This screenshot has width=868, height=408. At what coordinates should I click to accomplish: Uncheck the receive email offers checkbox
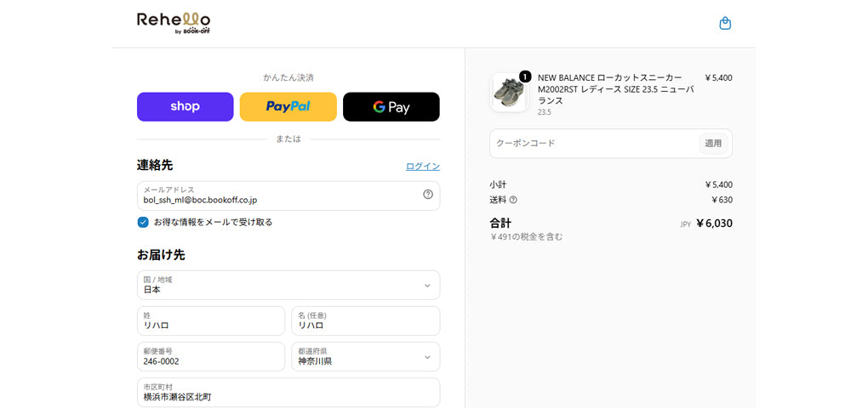[x=143, y=222]
